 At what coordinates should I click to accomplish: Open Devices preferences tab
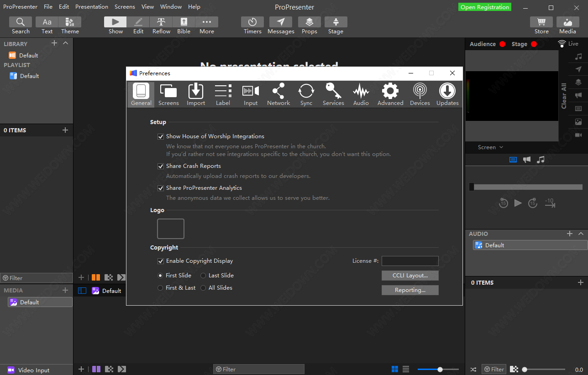point(420,94)
